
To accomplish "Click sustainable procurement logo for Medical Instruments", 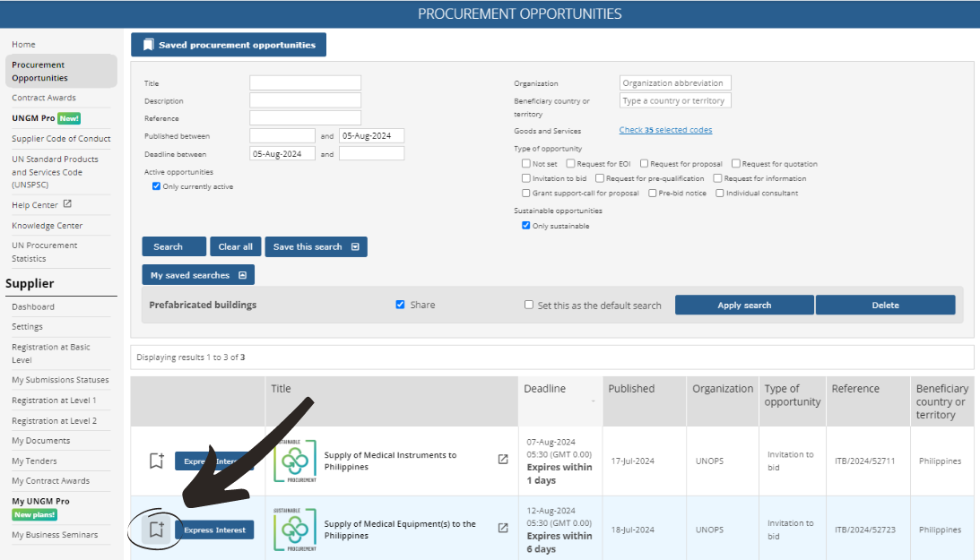I will (294, 461).
